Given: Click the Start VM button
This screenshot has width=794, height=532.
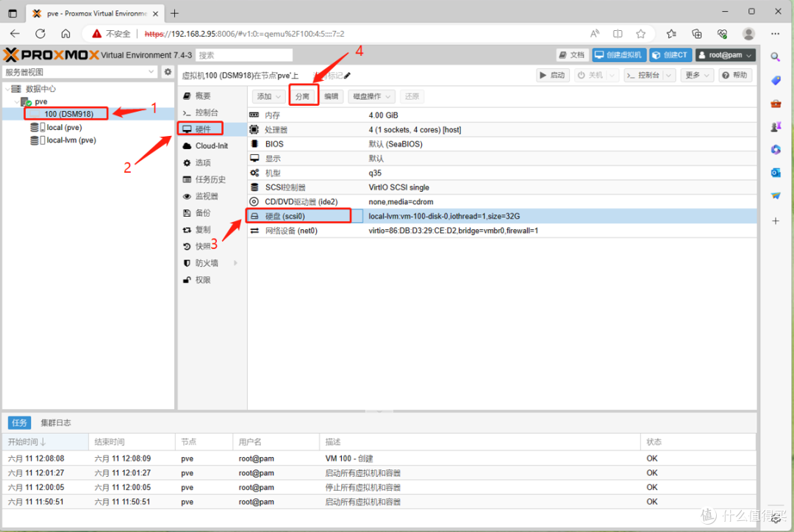Looking at the screenshot, I should coord(553,75).
